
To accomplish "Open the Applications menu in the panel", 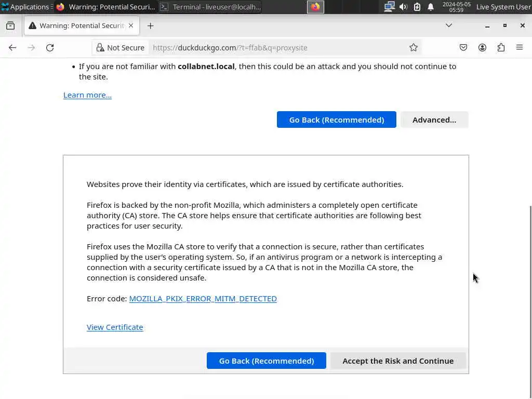I will pos(26,7).
